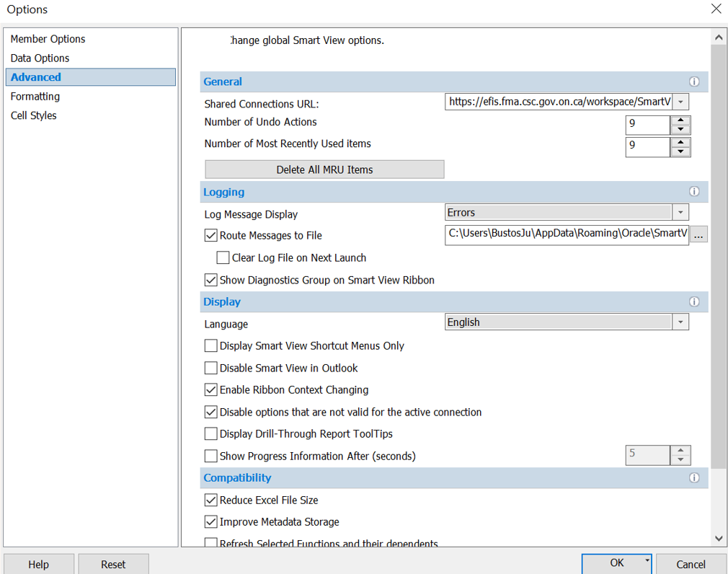Decrease Number of Most Recently Used items

click(x=680, y=151)
